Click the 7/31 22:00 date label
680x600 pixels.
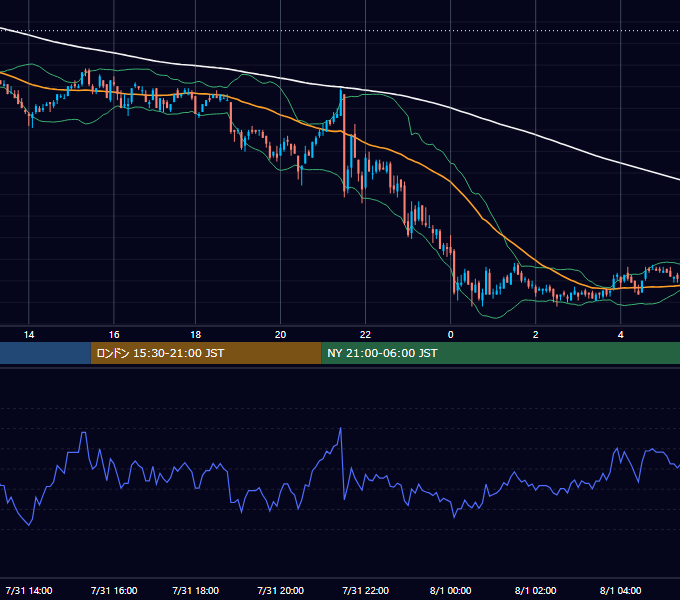pyautogui.click(x=366, y=590)
